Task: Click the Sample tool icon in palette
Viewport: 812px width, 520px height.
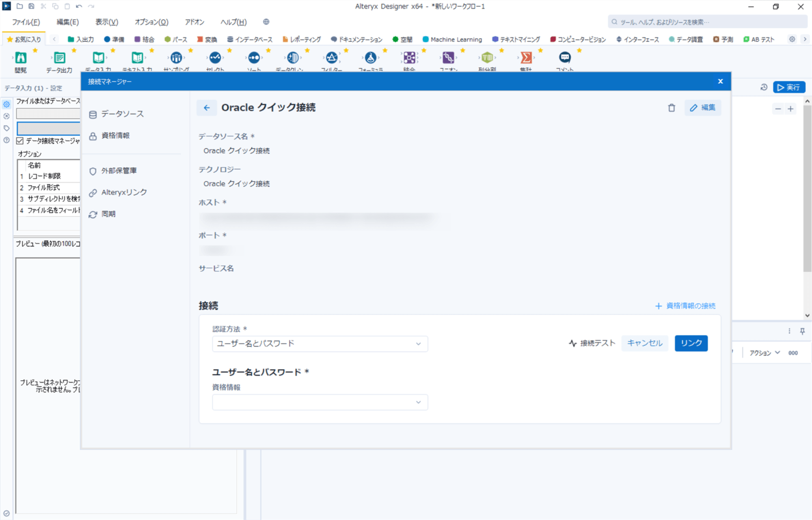Action: coord(176,58)
